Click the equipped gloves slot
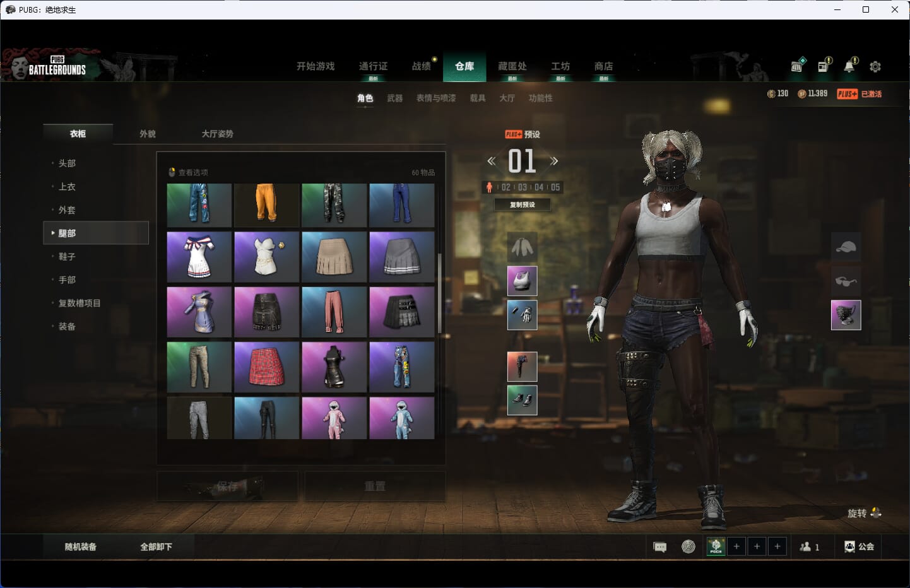 coord(523,315)
